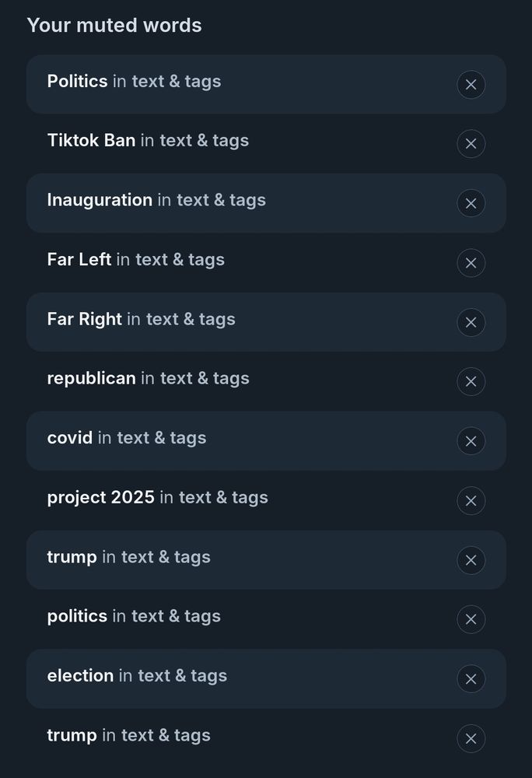Image resolution: width=532 pixels, height=778 pixels.
Task: Remove the last trump entry below election
Action: [471, 738]
